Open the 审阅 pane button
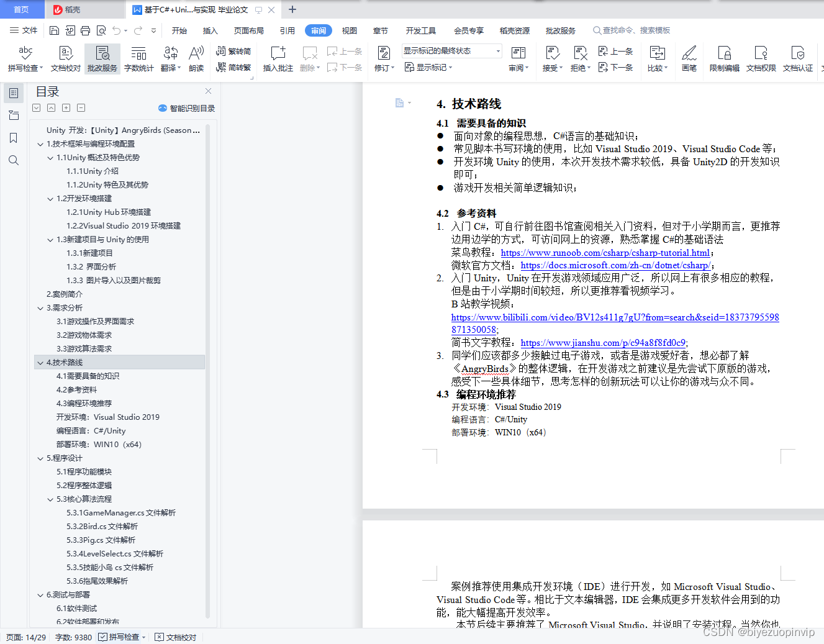This screenshot has height=644, width=824. point(518,60)
